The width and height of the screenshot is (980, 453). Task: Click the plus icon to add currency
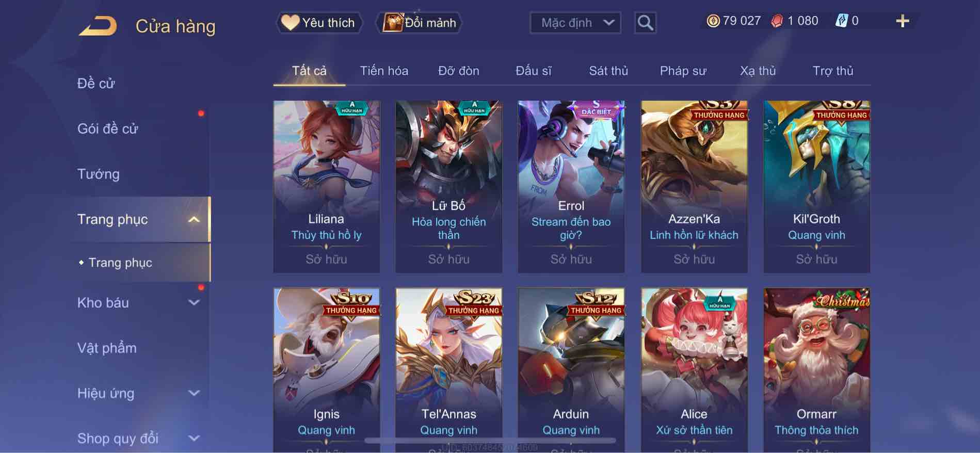click(903, 21)
